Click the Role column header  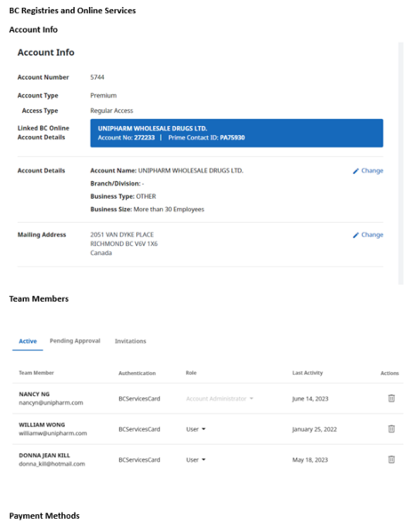(191, 373)
